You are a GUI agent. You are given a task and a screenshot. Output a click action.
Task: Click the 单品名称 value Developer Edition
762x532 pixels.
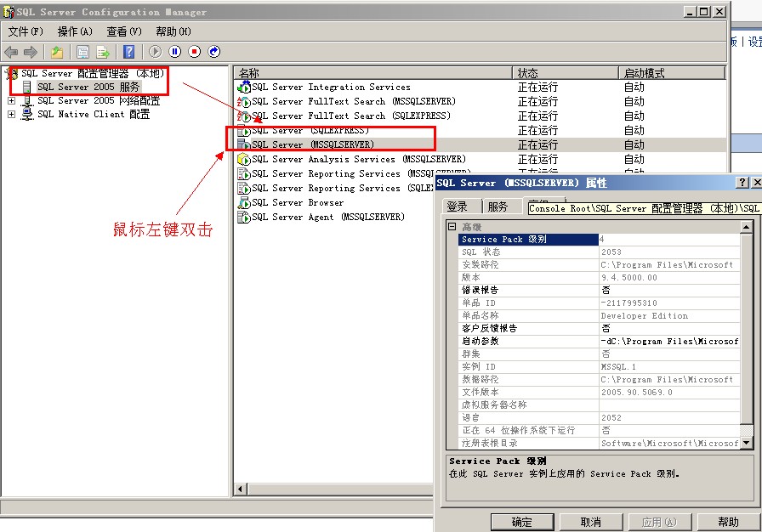pos(645,316)
